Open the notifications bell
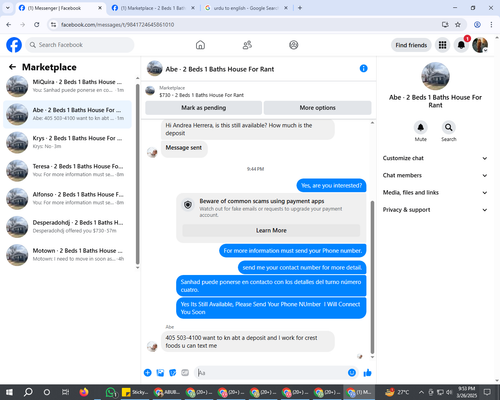Viewport: 500px width, 400px height. point(461,45)
